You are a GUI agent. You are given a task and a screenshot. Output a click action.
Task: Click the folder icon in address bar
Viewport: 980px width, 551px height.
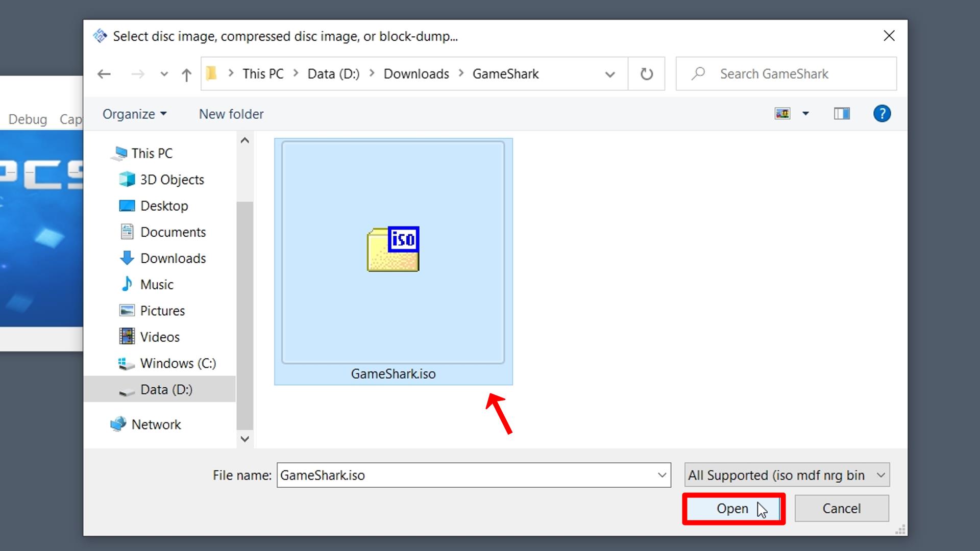211,74
